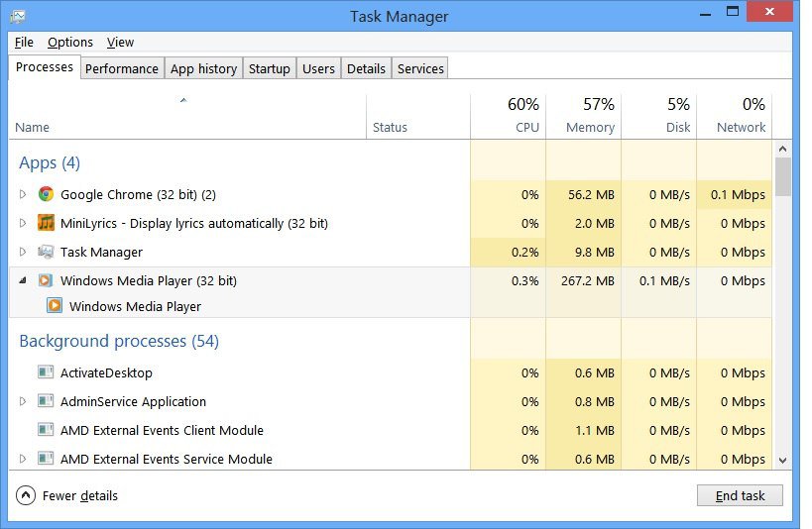This screenshot has width=812, height=529.
Task: Click the 9.8 MB memory value
Action: (x=595, y=252)
